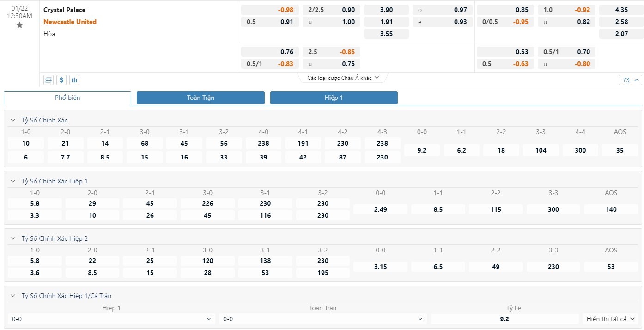Click the Tỷ Lệ 9.2 odds field
The width and height of the screenshot is (644, 330).
pyautogui.click(x=504, y=319)
